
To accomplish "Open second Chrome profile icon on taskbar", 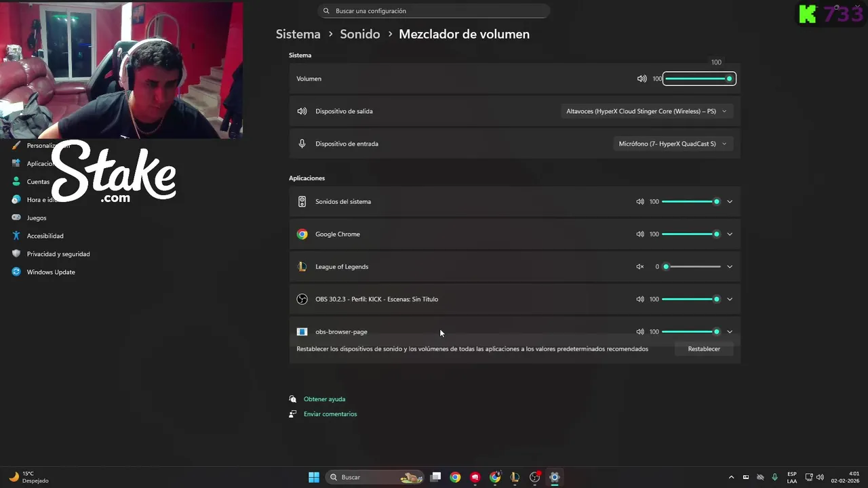I will 495,477.
